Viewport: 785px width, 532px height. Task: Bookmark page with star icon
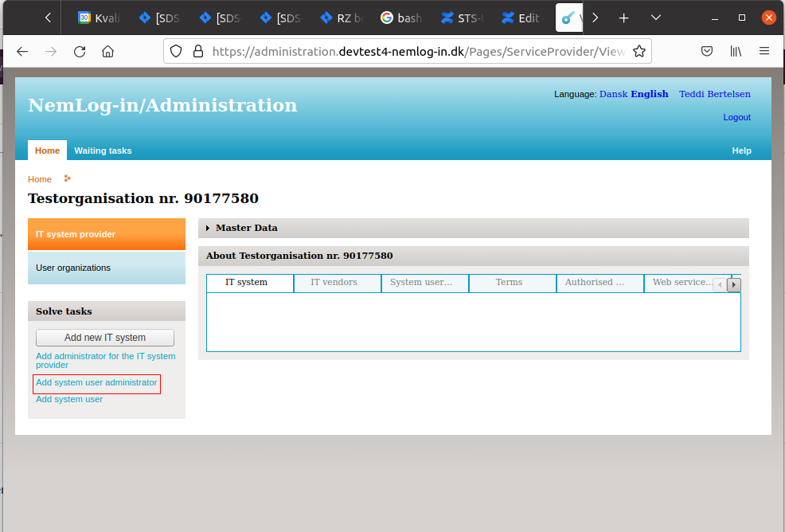(x=639, y=52)
